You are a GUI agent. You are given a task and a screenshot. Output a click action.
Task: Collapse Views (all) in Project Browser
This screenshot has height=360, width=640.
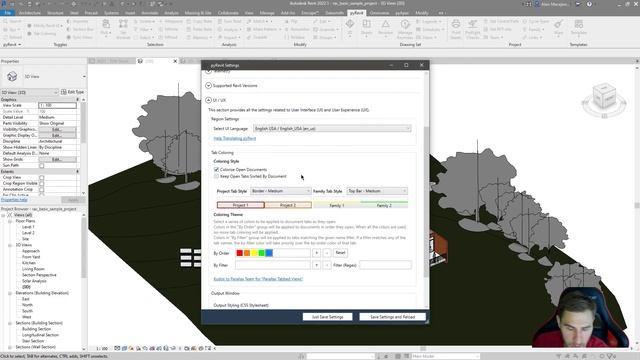click(x=3, y=215)
